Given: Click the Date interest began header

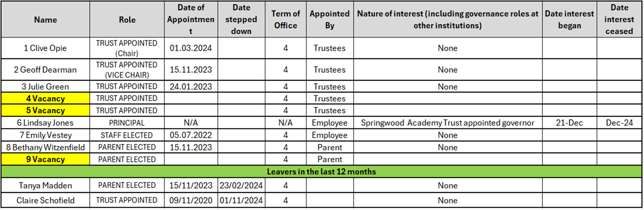Looking at the screenshot, I should 569,20.
